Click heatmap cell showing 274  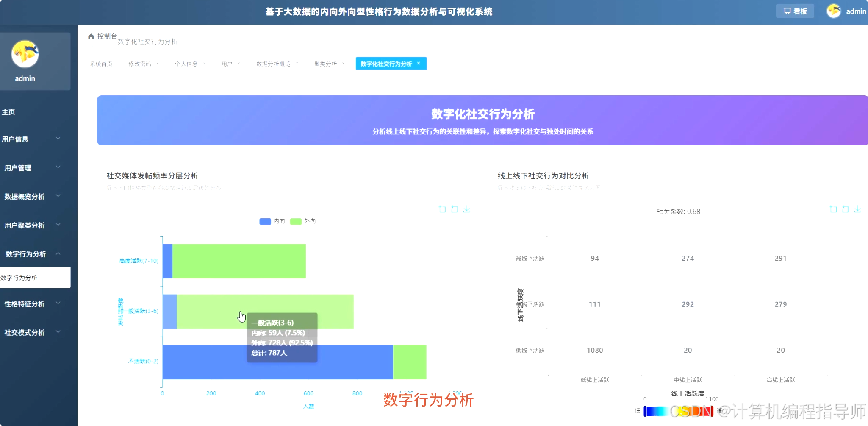pyautogui.click(x=688, y=258)
